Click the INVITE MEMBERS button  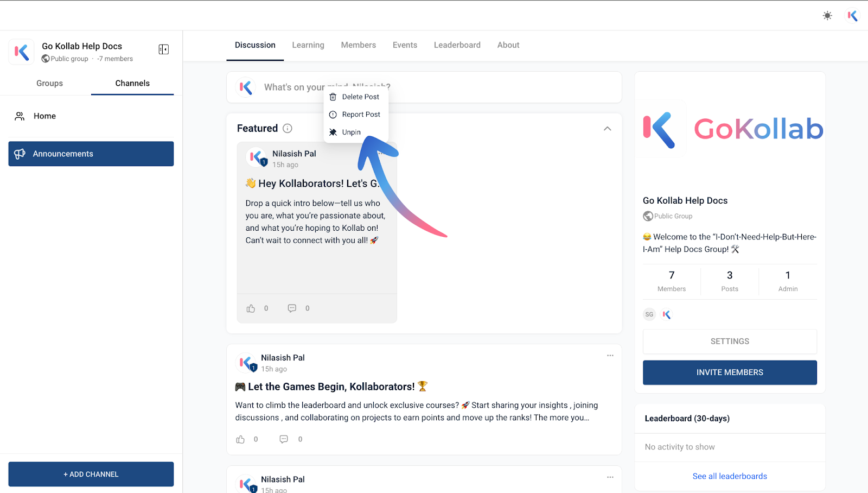coord(730,372)
